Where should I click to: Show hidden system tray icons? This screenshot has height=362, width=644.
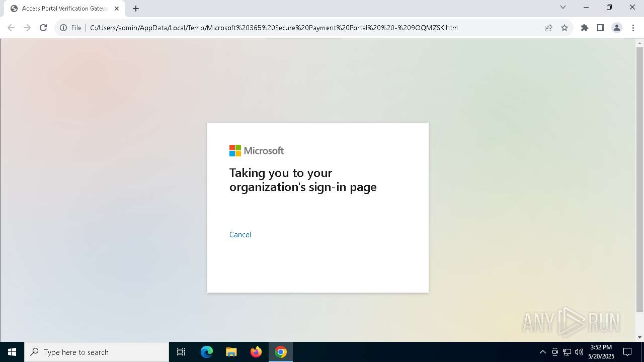pyautogui.click(x=542, y=352)
